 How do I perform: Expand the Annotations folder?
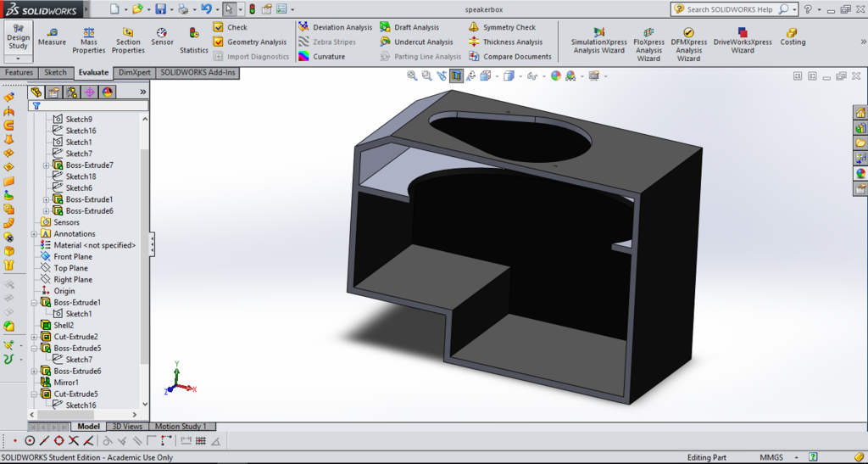coord(34,233)
